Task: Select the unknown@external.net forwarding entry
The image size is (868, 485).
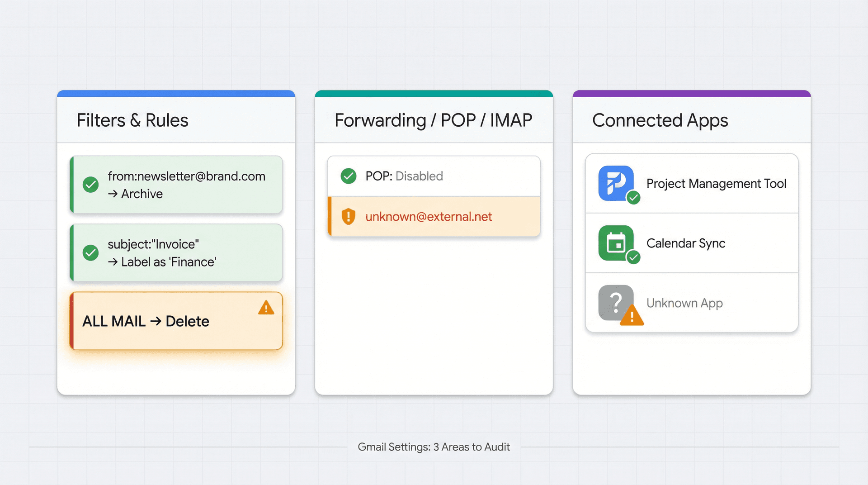Action: pos(428,217)
